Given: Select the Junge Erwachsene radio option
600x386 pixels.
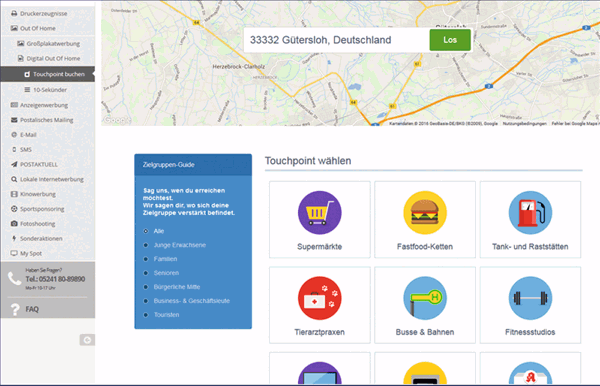Looking at the screenshot, I should [146, 245].
